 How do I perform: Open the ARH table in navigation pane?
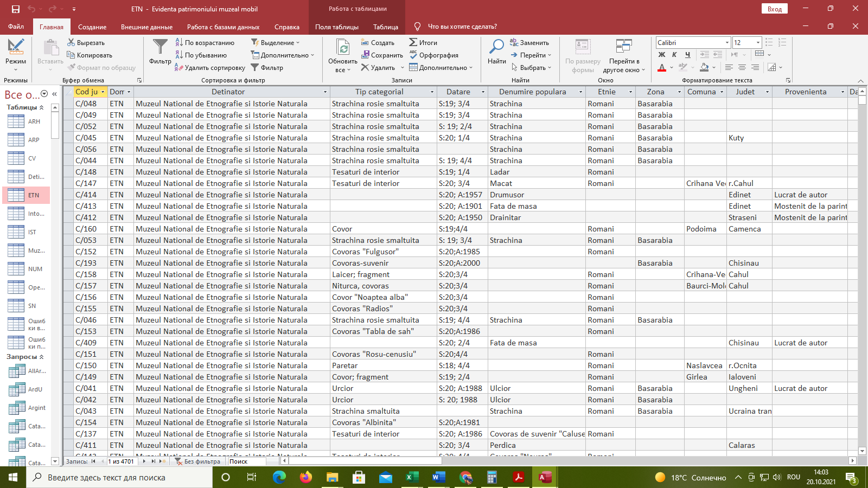[x=26, y=121]
